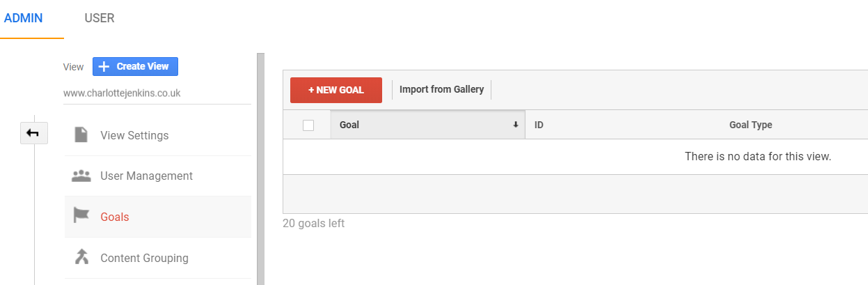The width and height of the screenshot is (868, 285).
Task: Click the Goals flag icon
Action: 81,217
